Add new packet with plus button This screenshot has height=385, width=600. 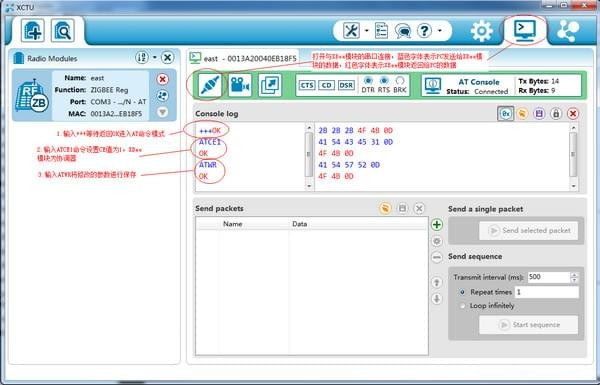coord(437,225)
